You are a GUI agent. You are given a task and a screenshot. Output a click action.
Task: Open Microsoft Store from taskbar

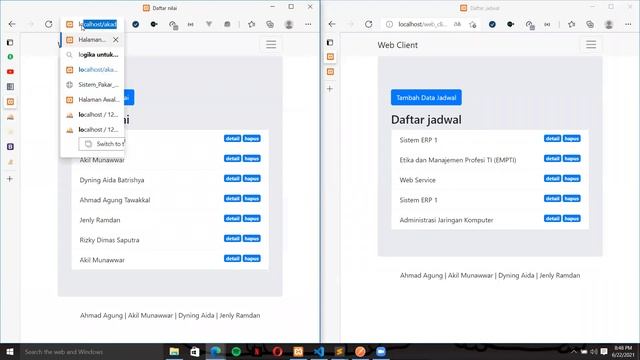pyautogui.click(x=195, y=351)
